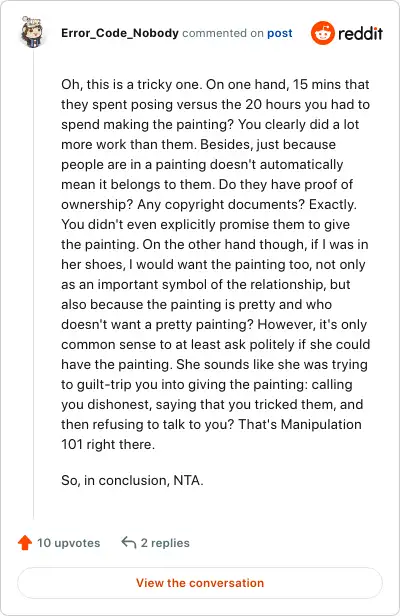Open the Error_Code_Nobody username profile
This screenshot has height=616, width=400.
120,33
